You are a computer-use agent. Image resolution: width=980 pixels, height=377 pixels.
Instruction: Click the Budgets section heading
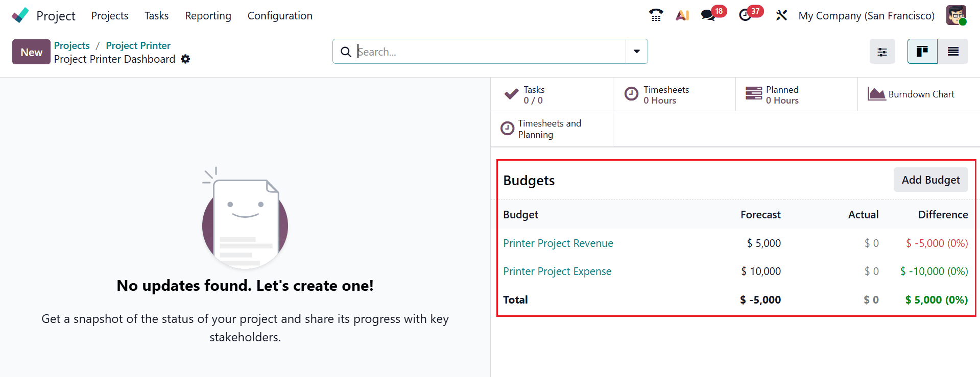click(529, 181)
